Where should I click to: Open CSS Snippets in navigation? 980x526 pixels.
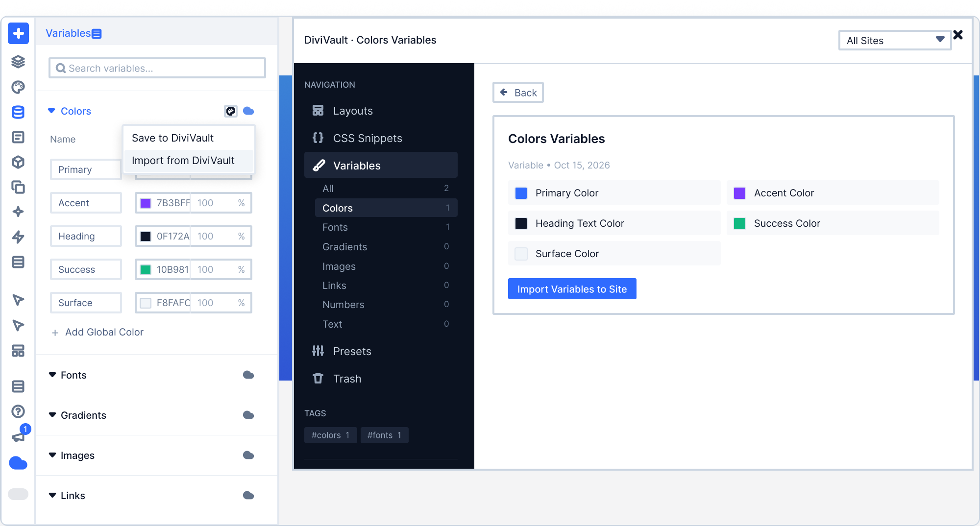[381, 138]
